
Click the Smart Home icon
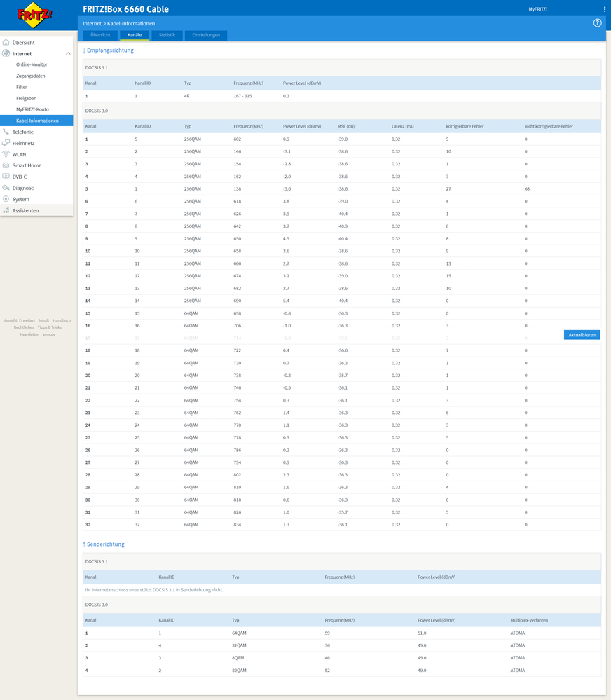6,165
